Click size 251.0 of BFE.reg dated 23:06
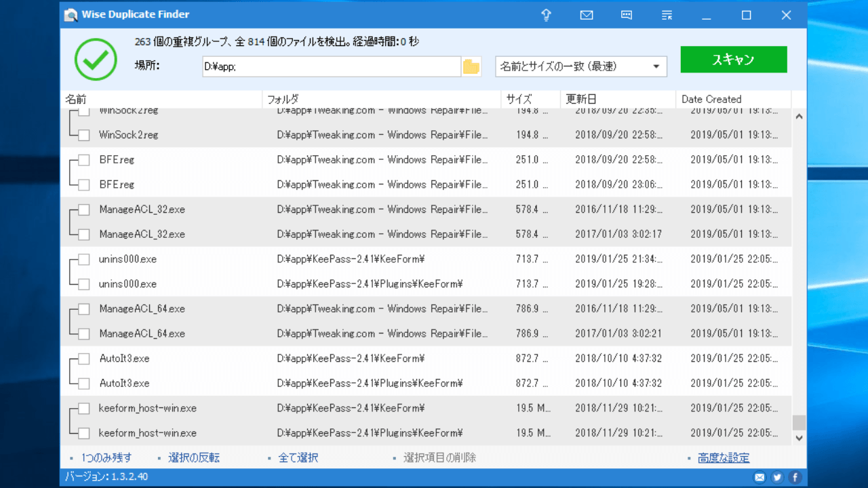The width and height of the screenshot is (868, 488). tap(532, 184)
